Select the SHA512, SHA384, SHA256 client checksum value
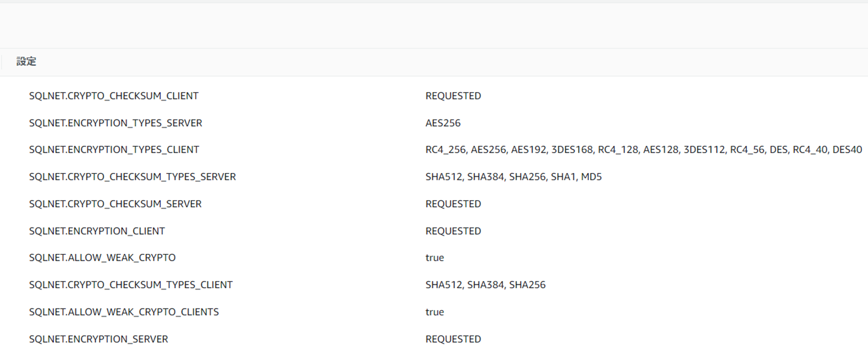The width and height of the screenshot is (868, 357). point(485,285)
